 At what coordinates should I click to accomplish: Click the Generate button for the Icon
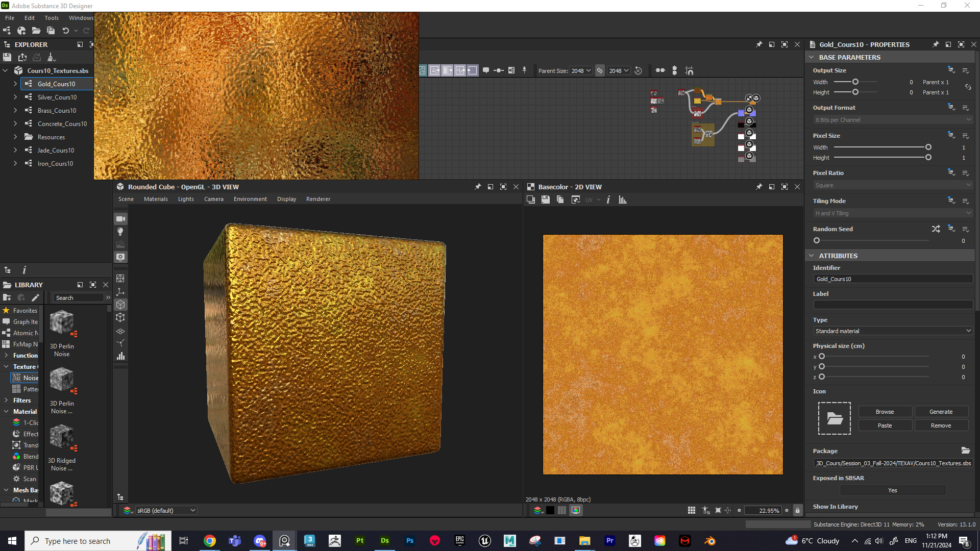941,411
